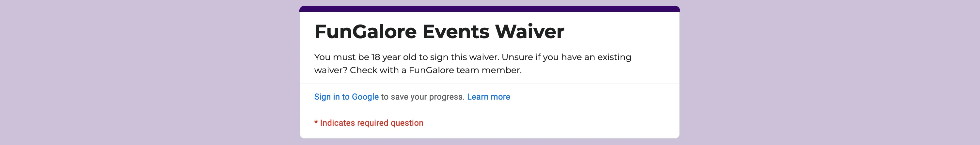This screenshot has width=980, height=145.
Task: Click the Sign in to Google link
Action: 346,97
